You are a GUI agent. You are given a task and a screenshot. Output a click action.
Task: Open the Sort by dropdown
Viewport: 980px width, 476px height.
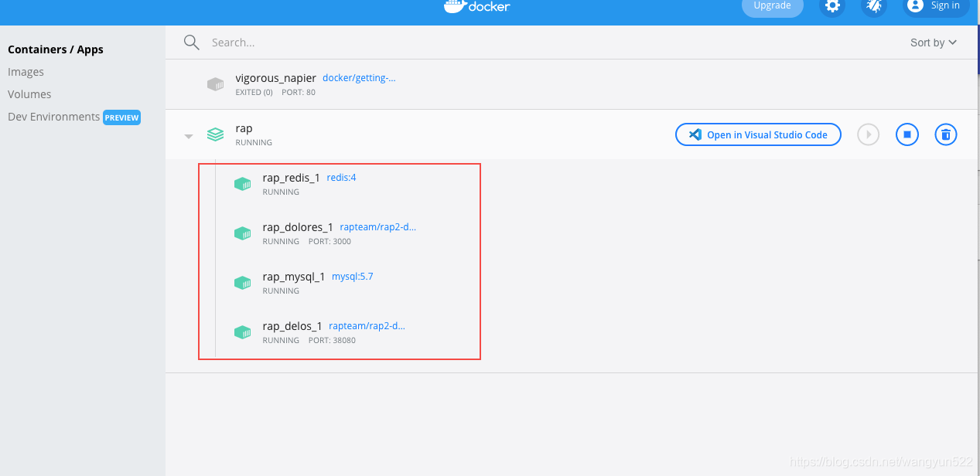tap(934, 42)
